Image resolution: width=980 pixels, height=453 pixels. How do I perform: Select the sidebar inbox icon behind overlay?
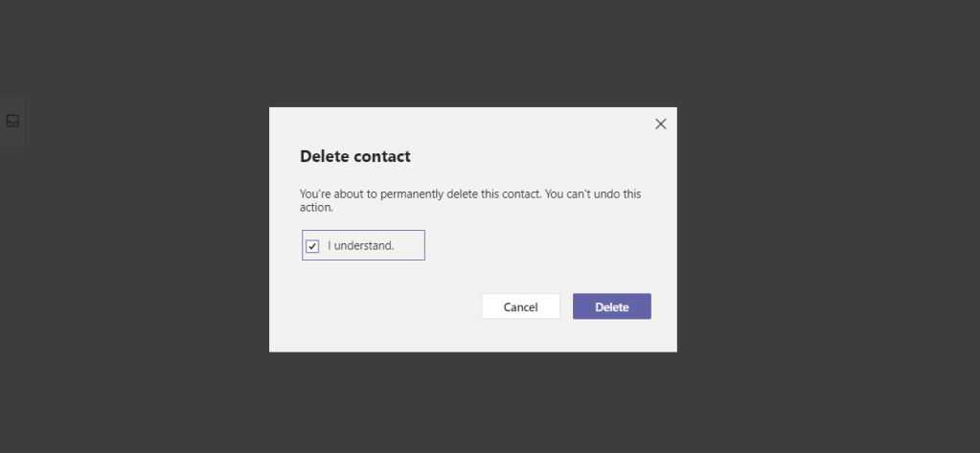click(x=12, y=121)
